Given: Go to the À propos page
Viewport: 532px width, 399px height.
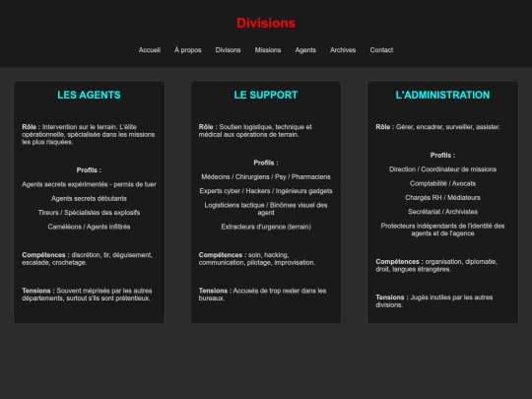Looking at the screenshot, I should (x=187, y=50).
